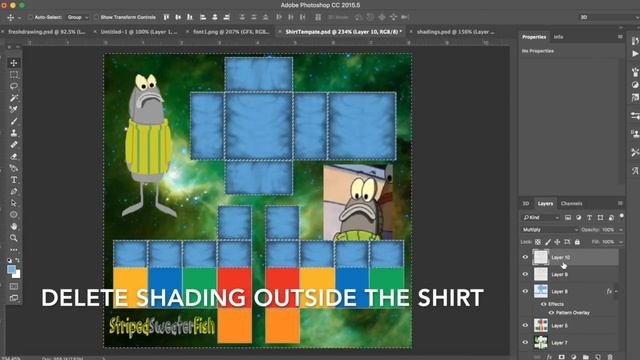Switch to the shadings.psd document tab

pos(456,31)
